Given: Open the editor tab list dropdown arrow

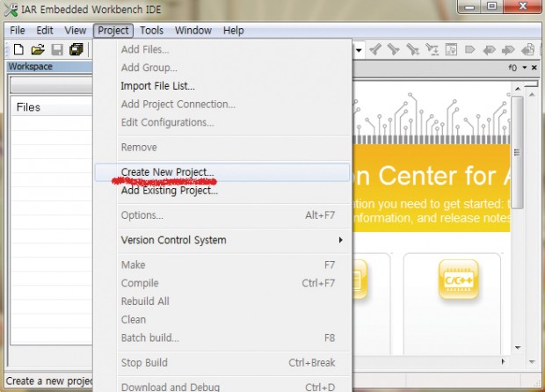Looking at the screenshot, I should [x=525, y=68].
